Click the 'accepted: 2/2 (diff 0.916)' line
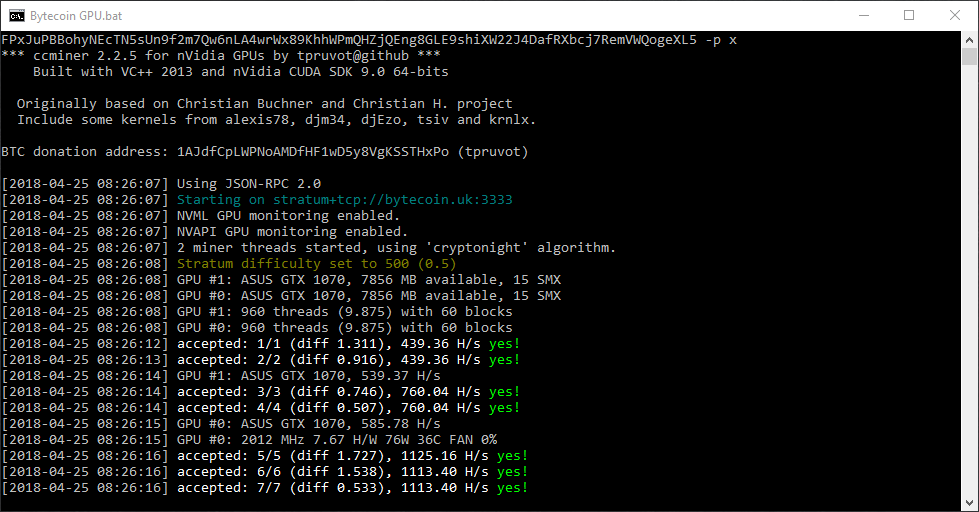979x512 pixels. pyautogui.click(x=260, y=360)
